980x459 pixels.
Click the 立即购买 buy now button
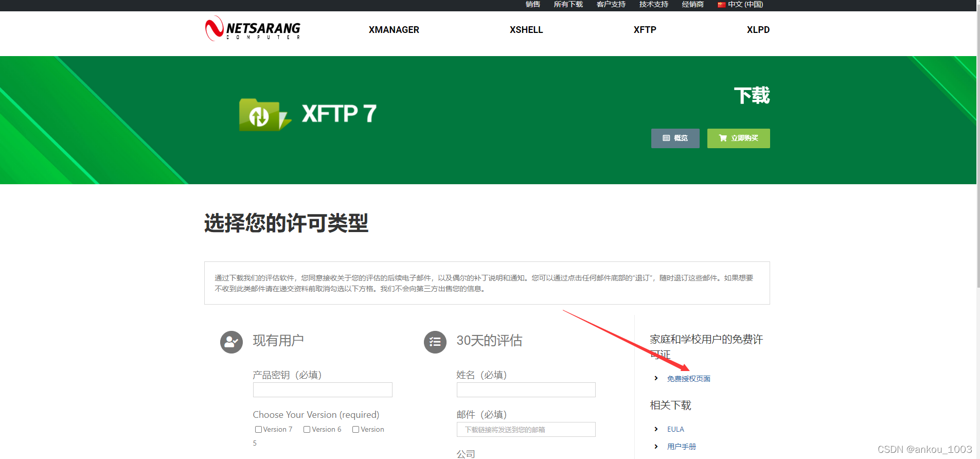[739, 138]
